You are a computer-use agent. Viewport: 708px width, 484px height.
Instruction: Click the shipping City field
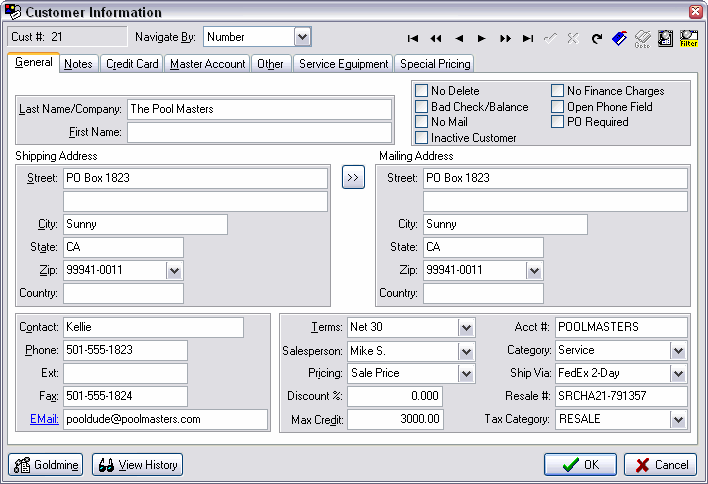pos(145,224)
